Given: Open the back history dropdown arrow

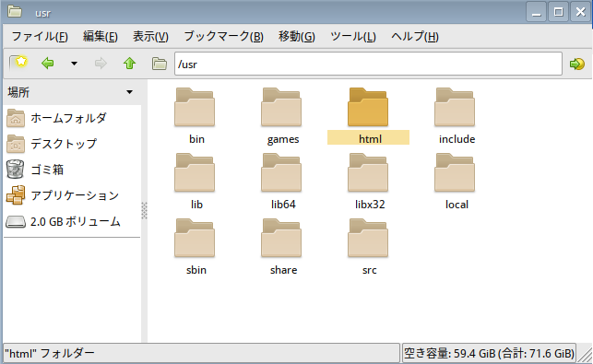Looking at the screenshot, I should point(74,64).
